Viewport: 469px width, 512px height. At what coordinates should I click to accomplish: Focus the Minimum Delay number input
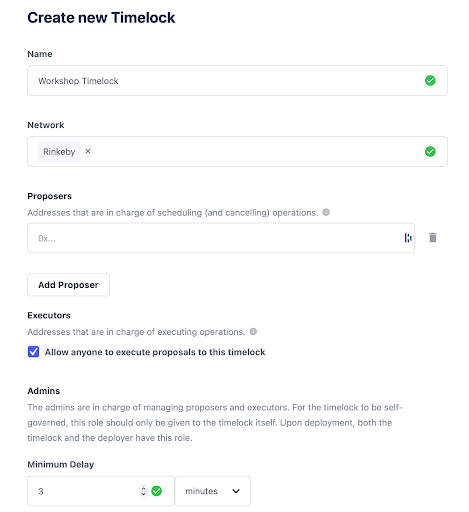[101, 491]
